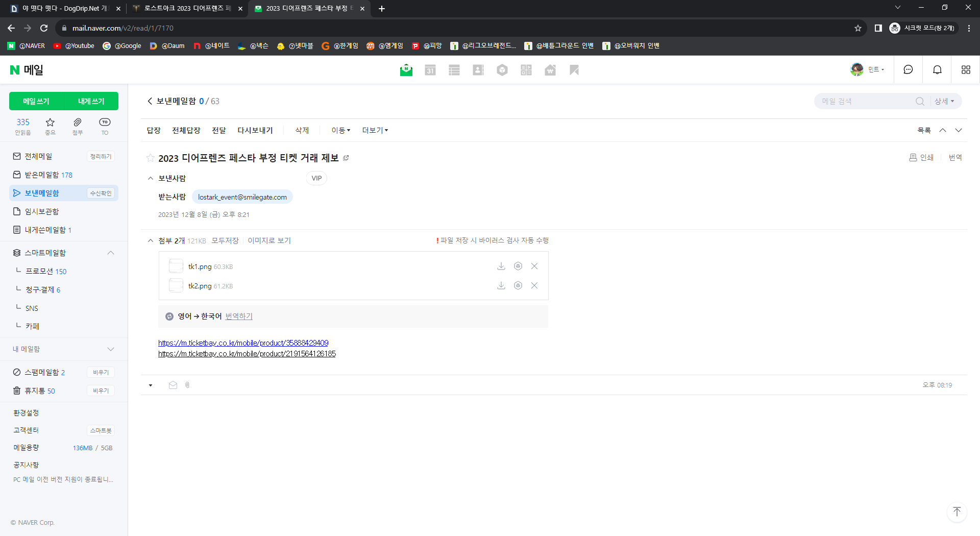The image size is (980, 536).
Task: Open the Naver apps grid icon
Action: pos(966,70)
